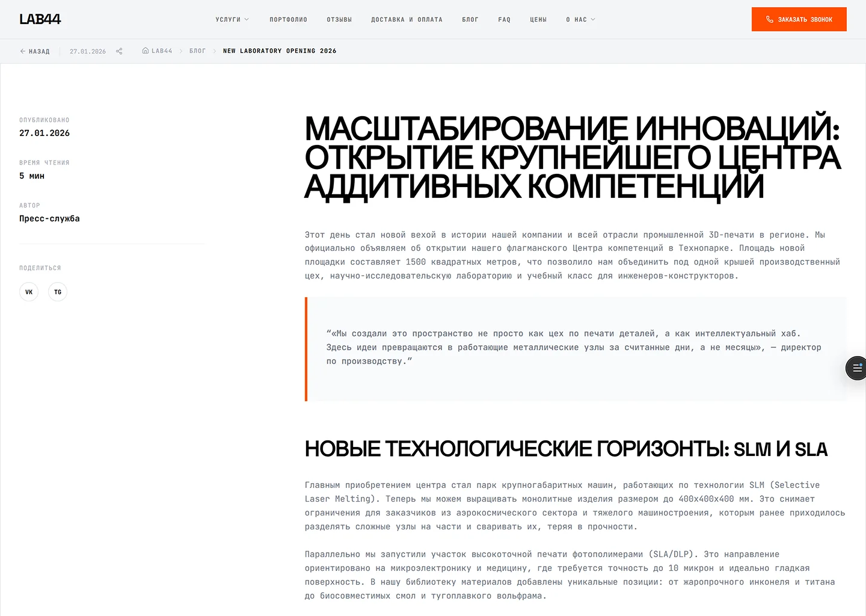Click the phone icon inside ЗАКАЗАТЬ ЗВОНОК button
The height and width of the screenshot is (616, 866).
(x=770, y=19)
